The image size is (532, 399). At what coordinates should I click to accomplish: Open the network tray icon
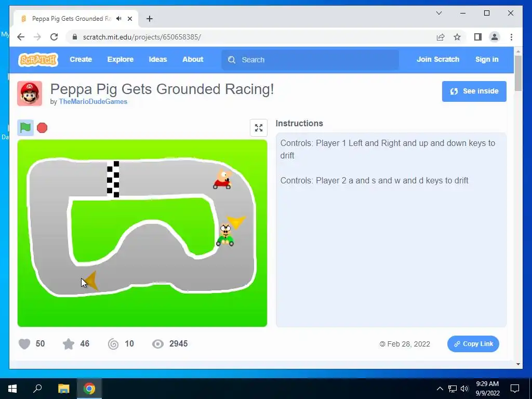point(453,389)
